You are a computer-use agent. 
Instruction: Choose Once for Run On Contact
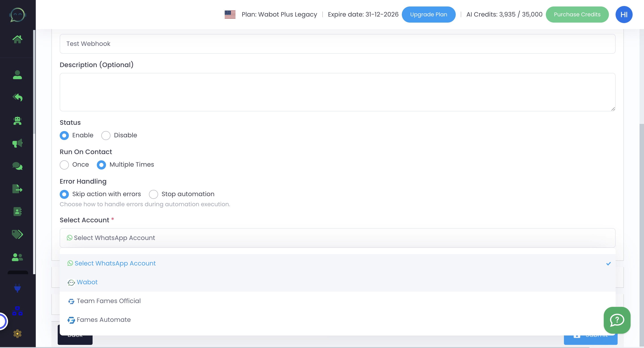click(64, 165)
